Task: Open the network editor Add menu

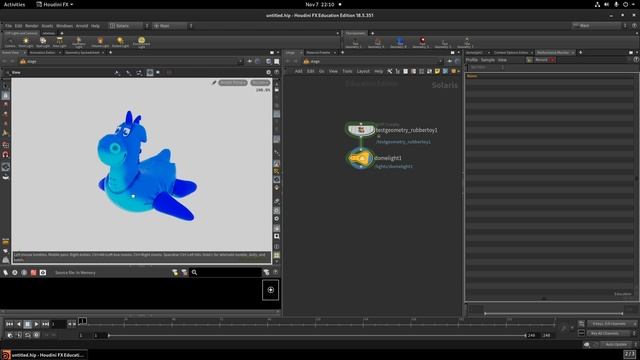Action: [298, 71]
